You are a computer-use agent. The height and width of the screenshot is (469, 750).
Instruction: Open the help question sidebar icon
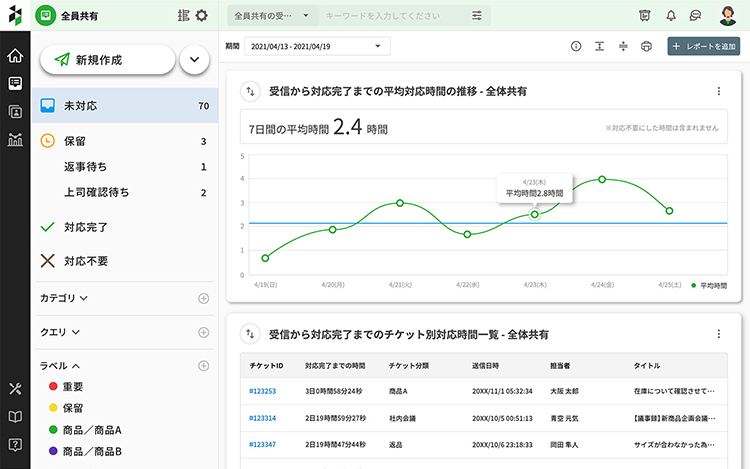[x=15, y=445]
